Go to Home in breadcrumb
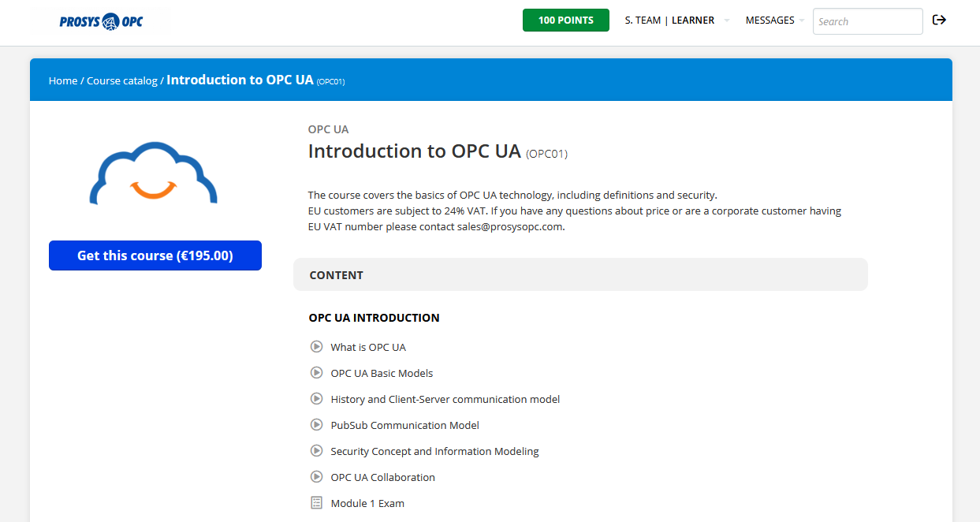The width and height of the screenshot is (980, 522). [x=63, y=80]
